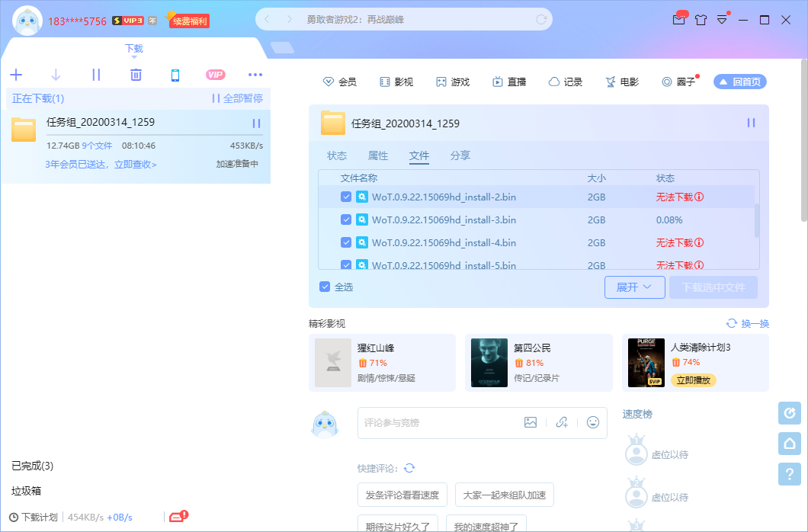Open emoji picker in comment box
Viewport: 808px width, 532px height.
[593, 422]
